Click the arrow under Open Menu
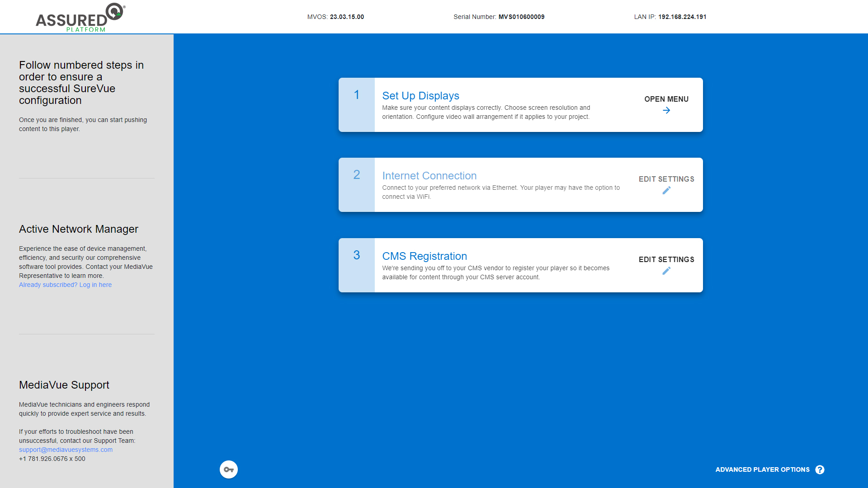 pos(666,110)
